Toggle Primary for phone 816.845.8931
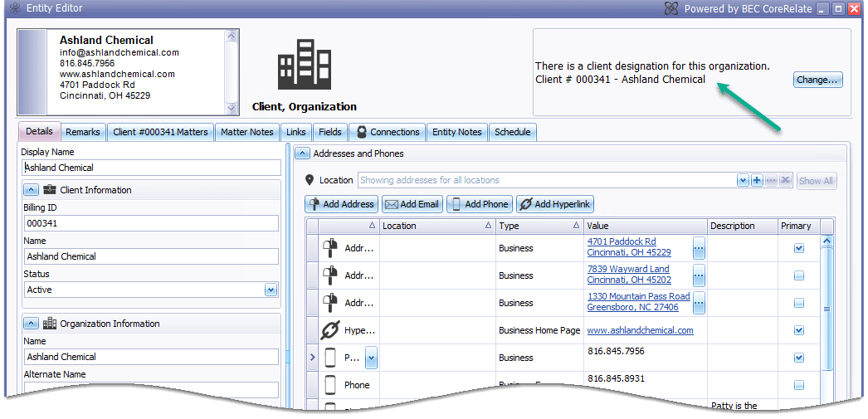The width and height of the screenshot is (868, 419). (x=799, y=385)
